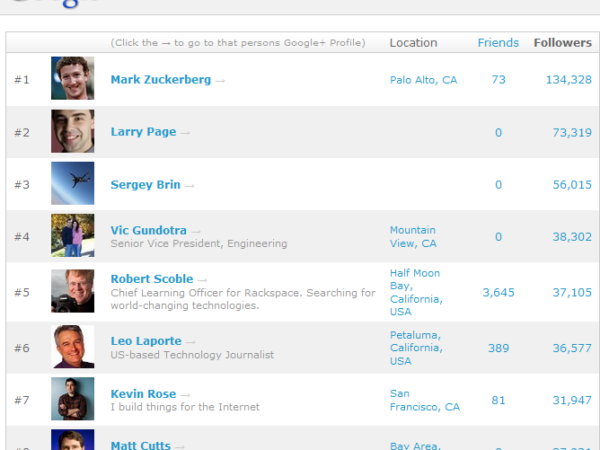The image size is (600, 450).
Task: Click San Francisco, CA location link
Action: coord(424,400)
